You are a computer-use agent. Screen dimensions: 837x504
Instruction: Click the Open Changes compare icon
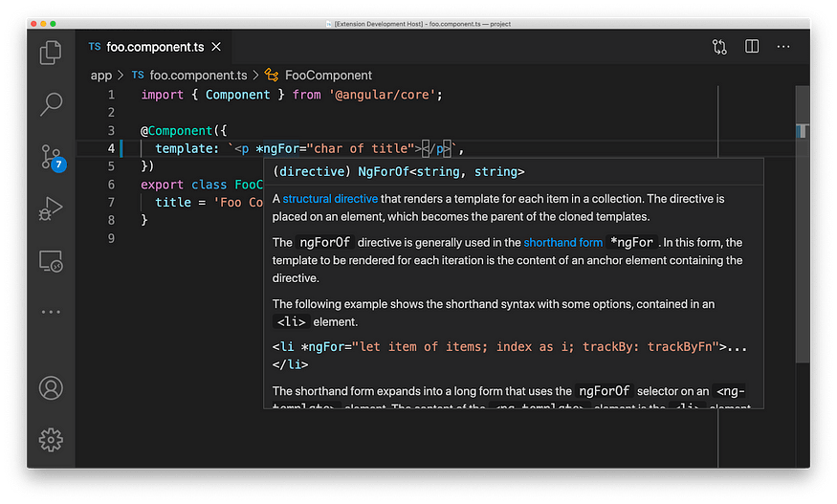point(719,47)
